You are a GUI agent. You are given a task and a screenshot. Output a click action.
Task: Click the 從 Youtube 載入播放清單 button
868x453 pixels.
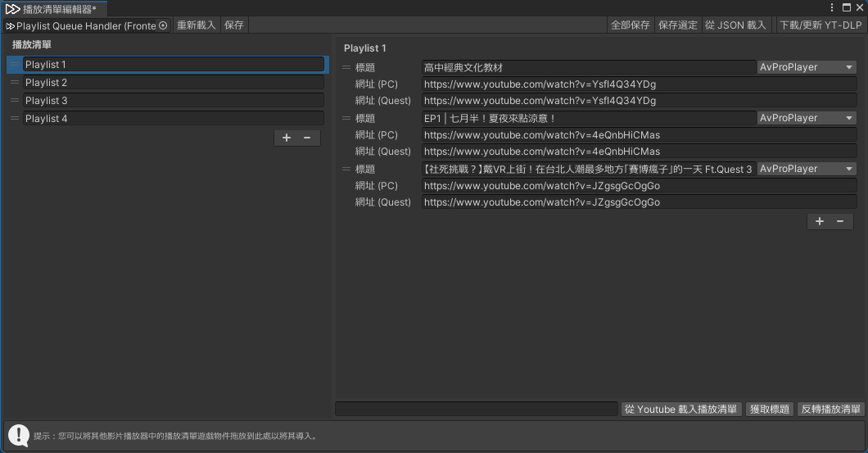pos(681,409)
